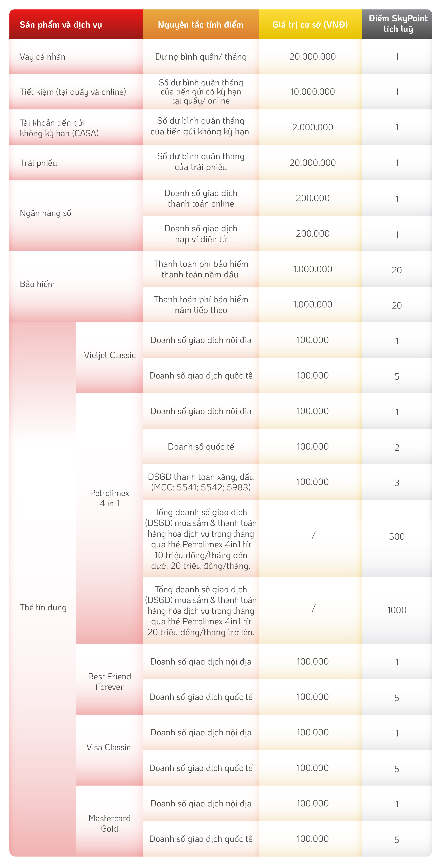Click the 500 SkyPoint value cell
Image resolution: width=442 pixels, height=868 pixels.
[397, 538]
